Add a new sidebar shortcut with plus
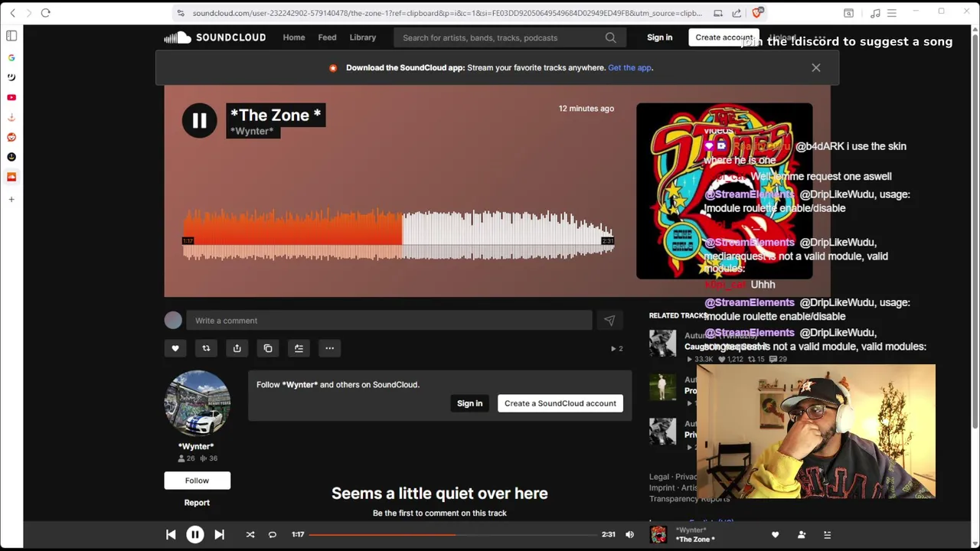980x551 pixels. (x=11, y=200)
